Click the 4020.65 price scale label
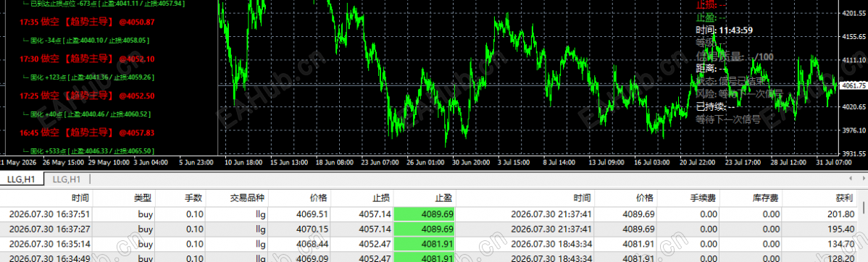The image size is (868, 262). click(x=853, y=107)
